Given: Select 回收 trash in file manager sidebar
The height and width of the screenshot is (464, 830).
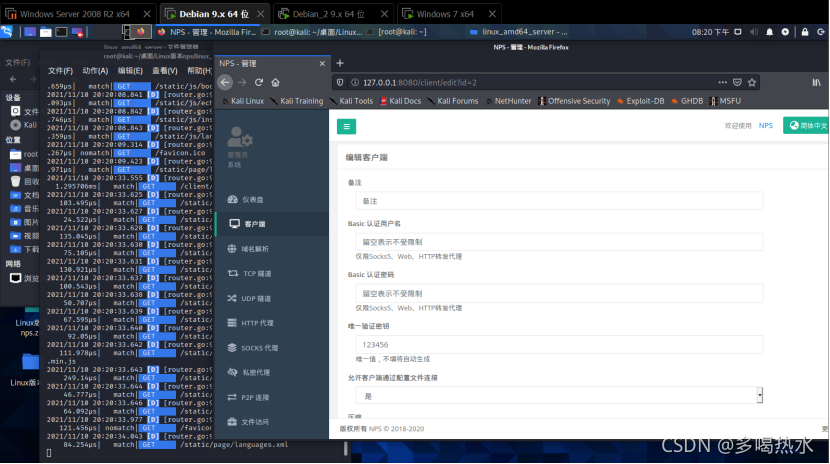Looking at the screenshot, I should click(24, 181).
